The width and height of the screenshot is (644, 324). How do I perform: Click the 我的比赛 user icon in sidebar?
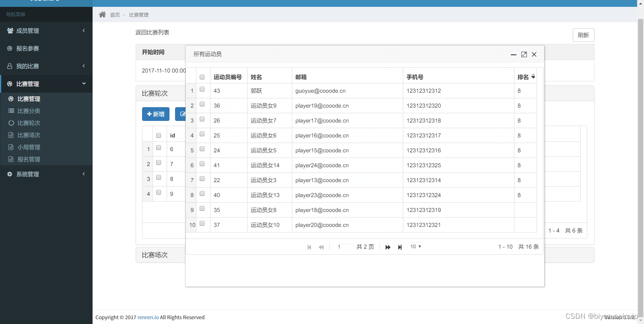click(10, 66)
